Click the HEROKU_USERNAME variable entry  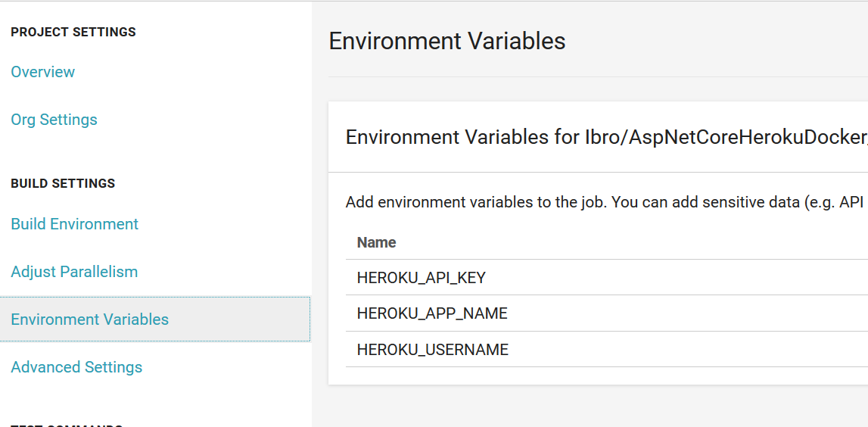click(x=432, y=350)
